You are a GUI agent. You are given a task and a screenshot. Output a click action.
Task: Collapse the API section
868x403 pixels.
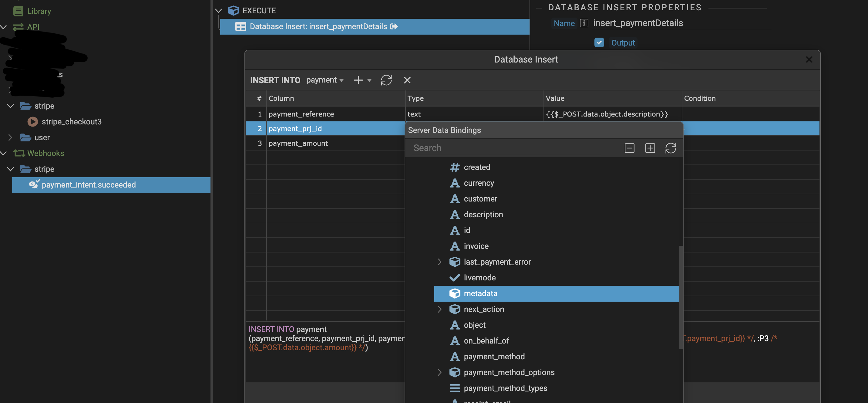click(x=3, y=27)
